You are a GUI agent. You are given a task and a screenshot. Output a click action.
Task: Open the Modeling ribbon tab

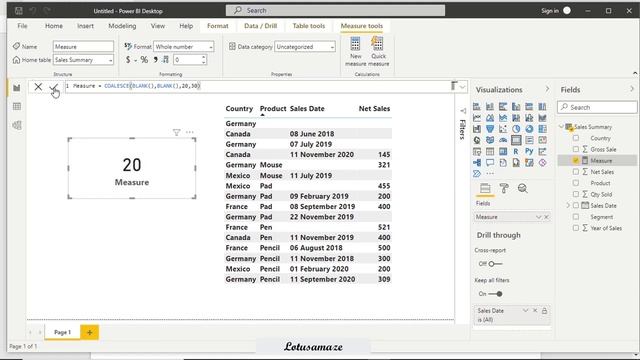[x=122, y=26]
